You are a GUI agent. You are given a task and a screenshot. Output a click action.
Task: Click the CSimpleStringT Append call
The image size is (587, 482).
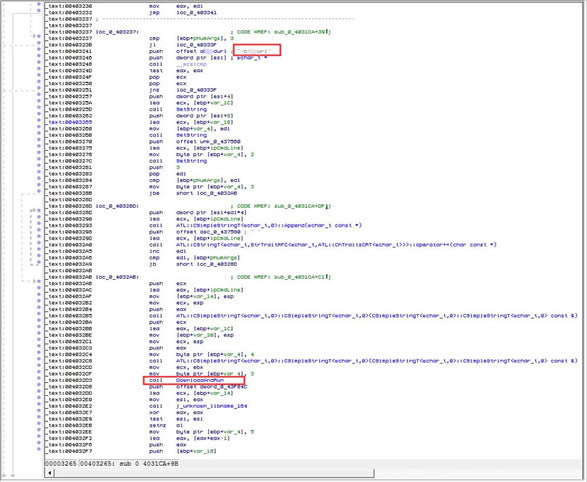tap(269, 225)
